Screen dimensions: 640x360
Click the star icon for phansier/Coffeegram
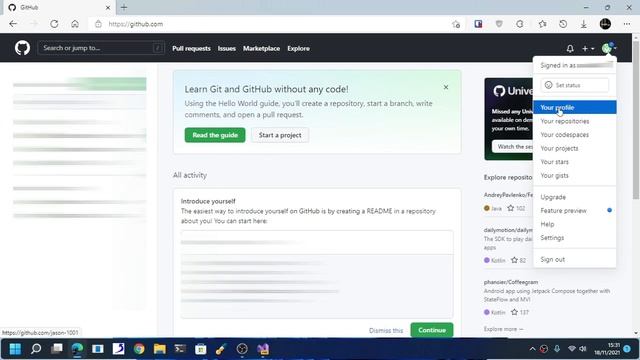[x=514, y=312]
